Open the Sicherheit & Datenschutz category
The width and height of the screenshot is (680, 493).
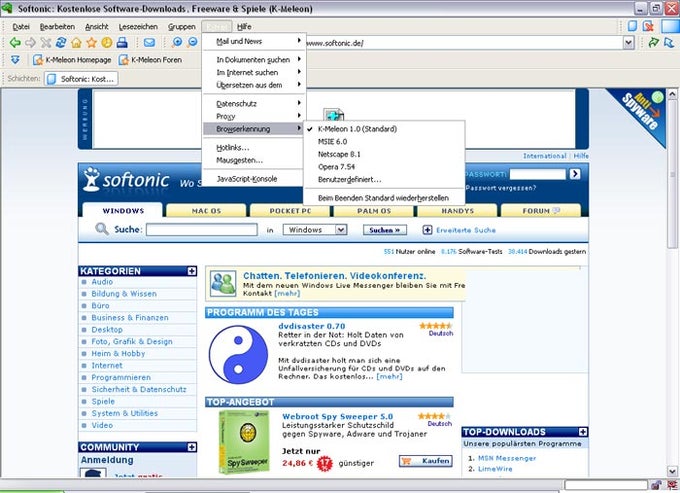(139, 389)
